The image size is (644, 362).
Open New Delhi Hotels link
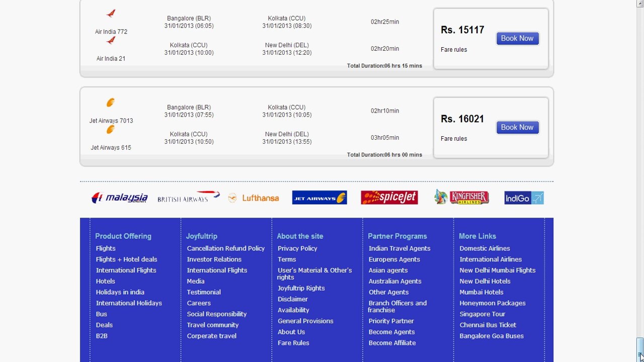click(x=485, y=282)
